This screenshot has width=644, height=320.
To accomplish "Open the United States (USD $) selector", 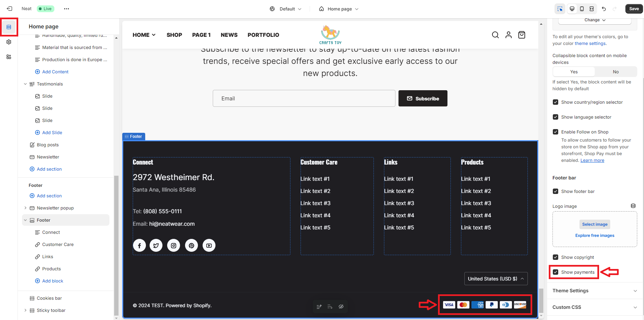I will pos(496,278).
